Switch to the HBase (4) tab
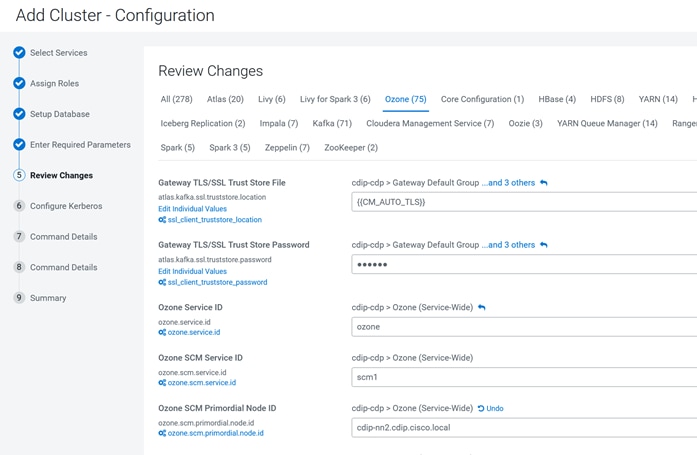 [x=557, y=99]
